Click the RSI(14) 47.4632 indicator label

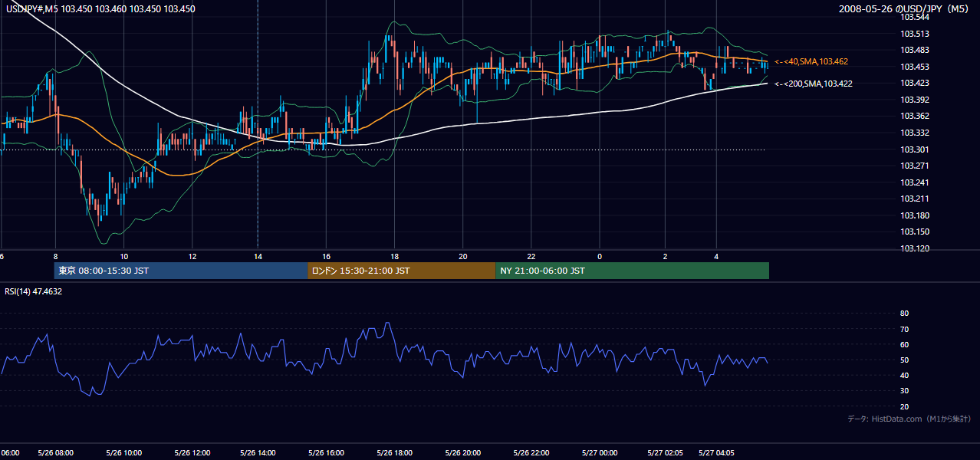pyautogui.click(x=34, y=291)
